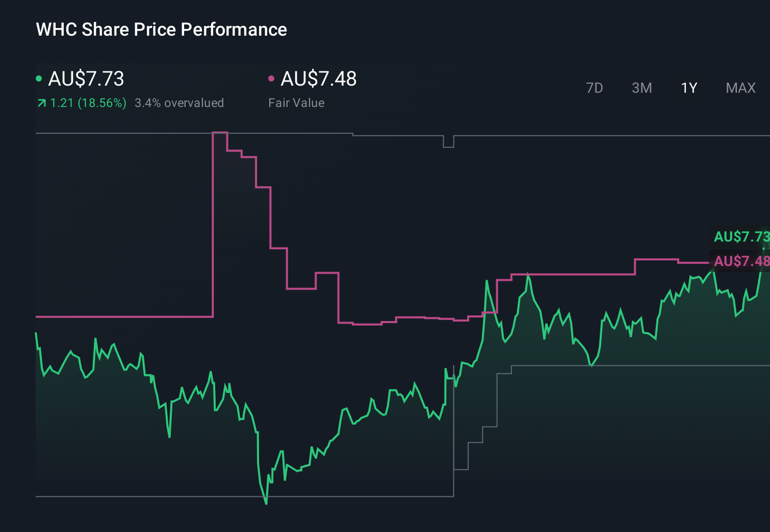Reselect the active 1Y time range

click(x=688, y=88)
